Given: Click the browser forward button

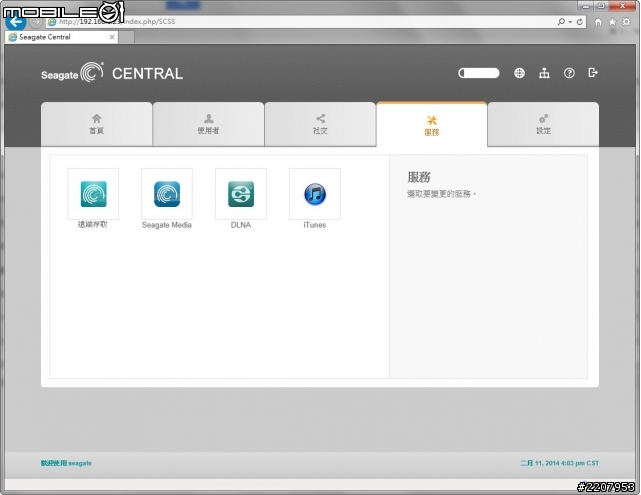Looking at the screenshot, I should (36, 22).
